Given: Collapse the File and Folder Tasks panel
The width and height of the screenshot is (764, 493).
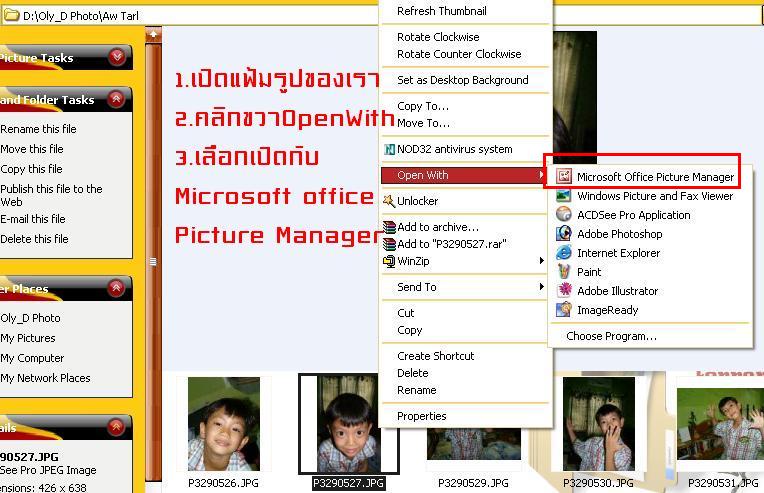Looking at the screenshot, I should (116, 99).
